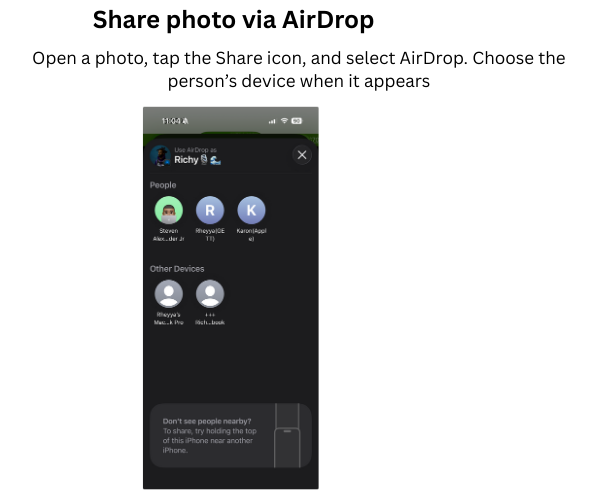The height and width of the screenshot is (490, 598).
Task: Tap the Wi-Fi icon in the status bar
Action: point(284,120)
